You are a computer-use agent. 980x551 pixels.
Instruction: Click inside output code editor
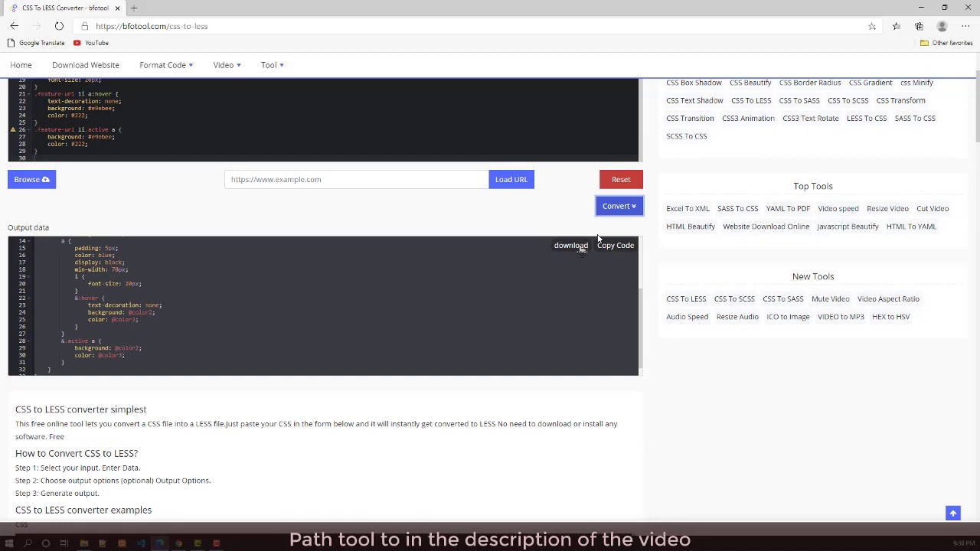click(x=323, y=305)
